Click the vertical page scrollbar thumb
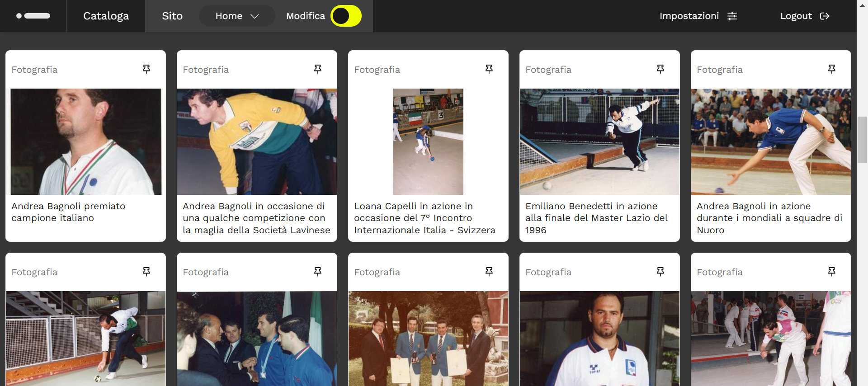Screen dimensions: 868x386 pos(862,139)
